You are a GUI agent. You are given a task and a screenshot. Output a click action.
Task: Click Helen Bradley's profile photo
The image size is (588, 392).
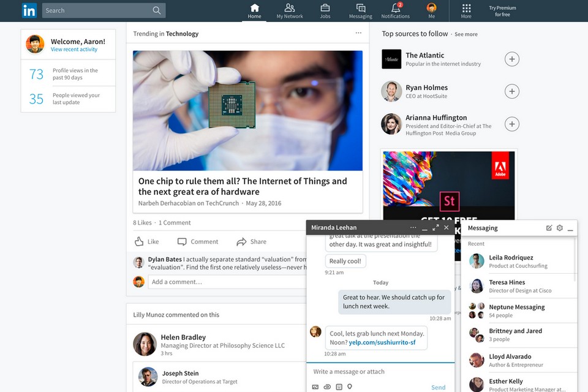(145, 344)
